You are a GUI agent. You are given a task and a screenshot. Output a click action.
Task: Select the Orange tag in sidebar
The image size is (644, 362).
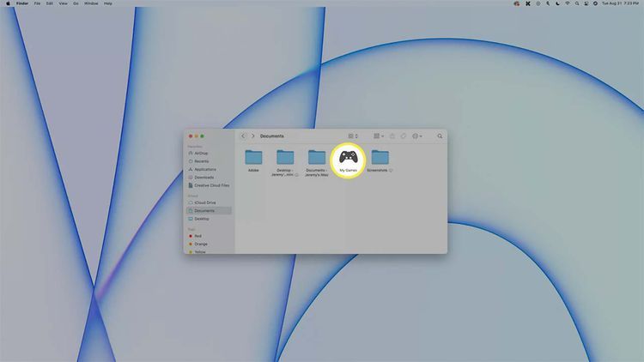click(x=200, y=244)
